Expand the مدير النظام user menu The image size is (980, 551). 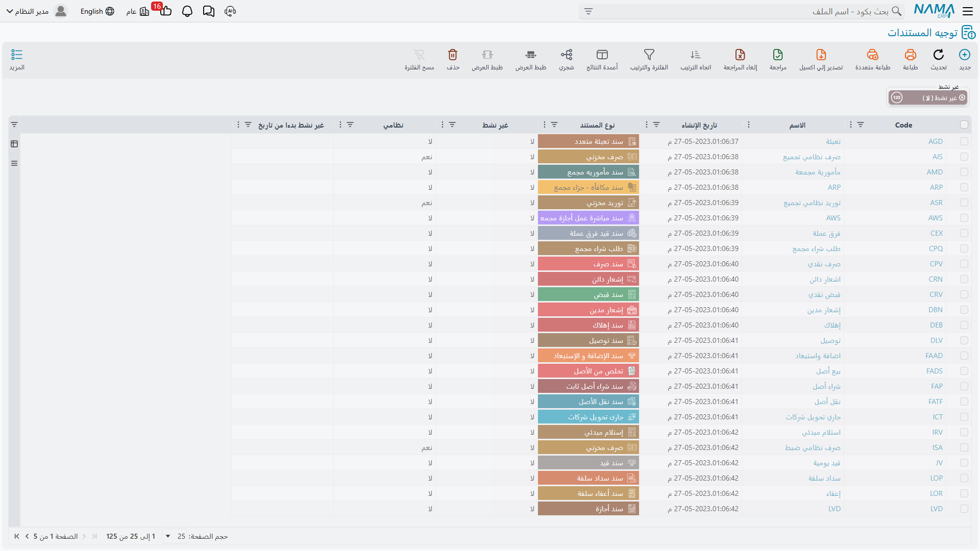(x=37, y=11)
